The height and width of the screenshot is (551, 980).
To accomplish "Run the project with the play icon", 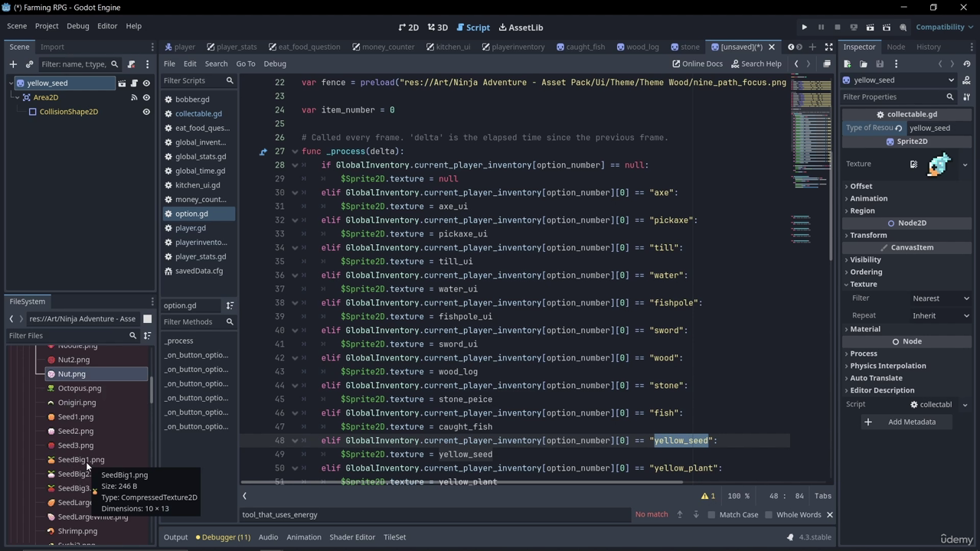I will (x=805, y=28).
